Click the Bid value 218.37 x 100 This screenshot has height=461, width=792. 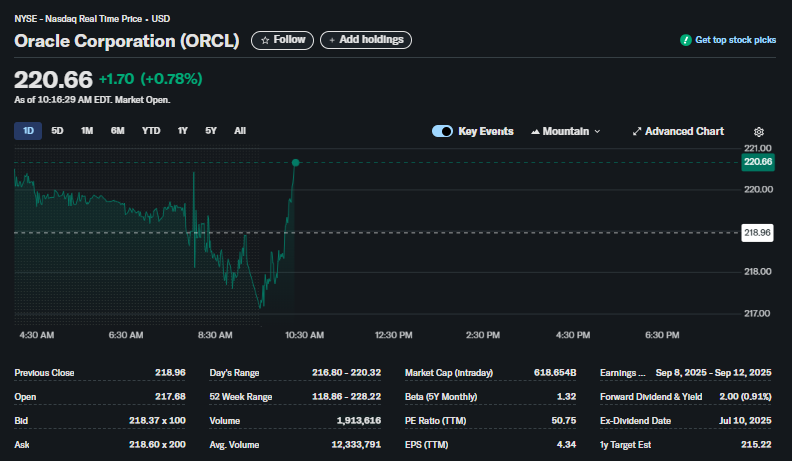click(157, 421)
